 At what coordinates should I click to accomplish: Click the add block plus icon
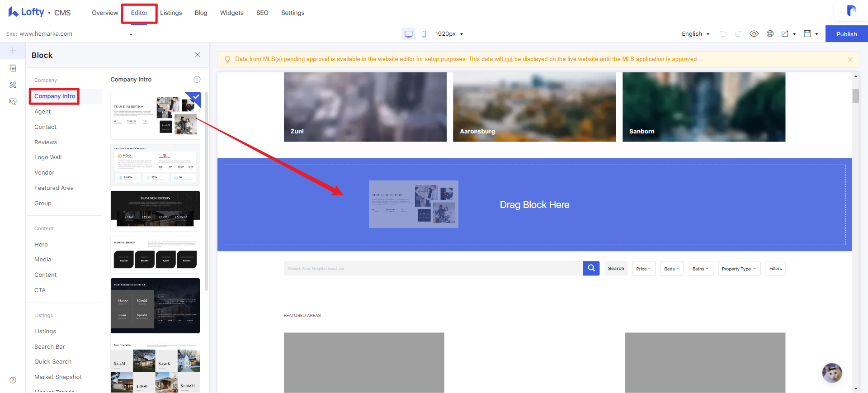pyautogui.click(x=13, y=51)
